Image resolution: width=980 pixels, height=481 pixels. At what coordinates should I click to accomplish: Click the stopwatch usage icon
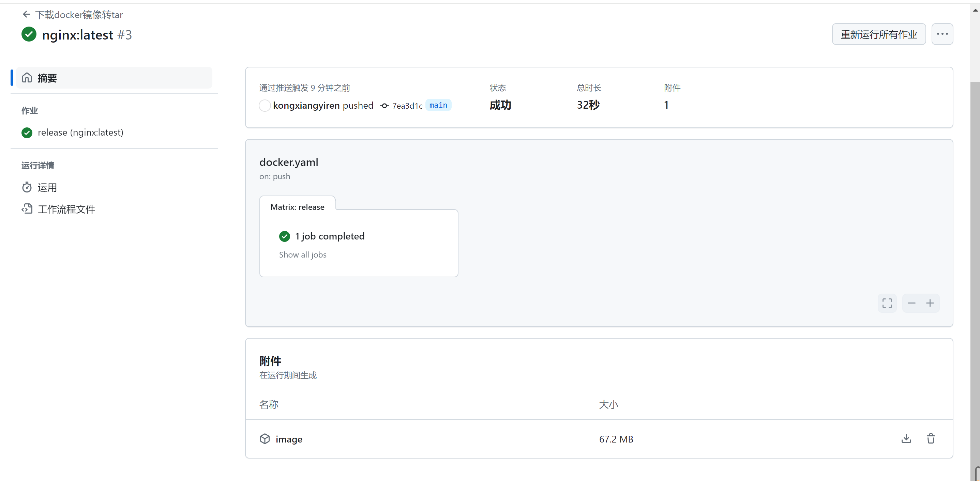tap(27, 187)
